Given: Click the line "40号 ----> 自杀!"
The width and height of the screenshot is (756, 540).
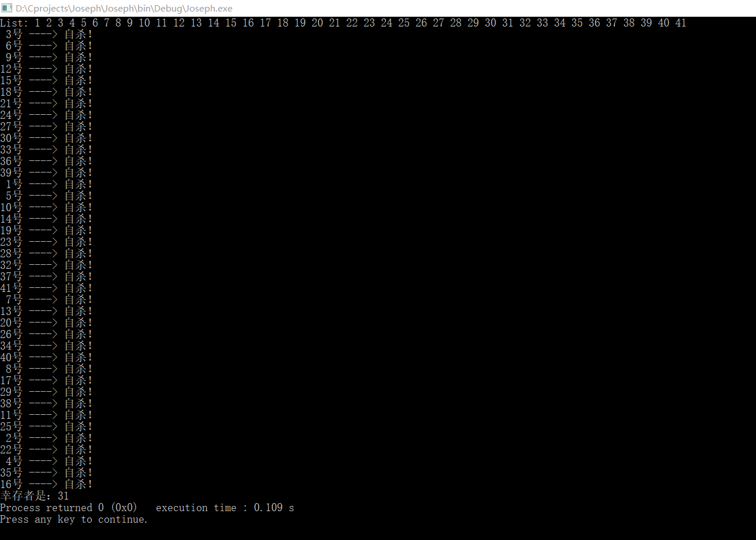Looking at the screenshot, I should [x=46, y=357].
